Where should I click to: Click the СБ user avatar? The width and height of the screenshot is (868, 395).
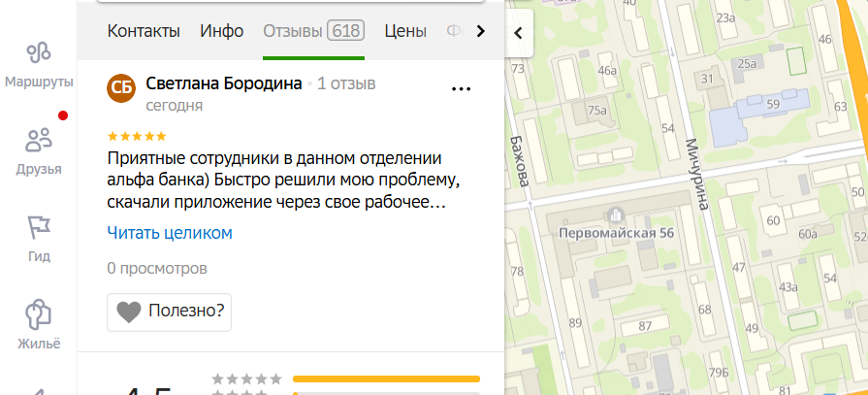coord(121,88)
